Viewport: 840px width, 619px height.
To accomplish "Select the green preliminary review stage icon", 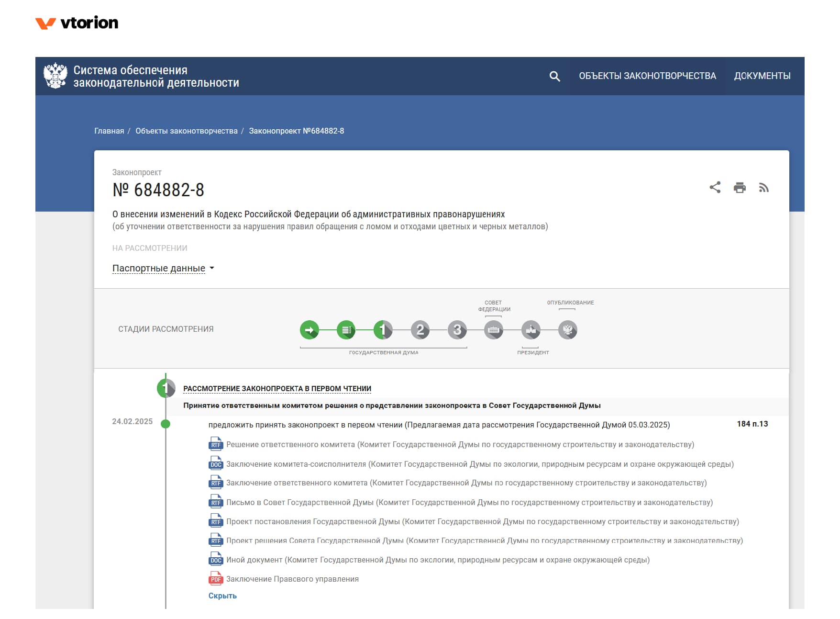I will [x=346, y=330].
